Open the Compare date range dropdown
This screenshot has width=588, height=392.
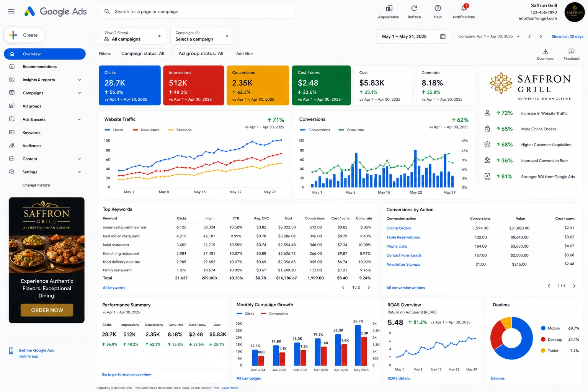489,36
